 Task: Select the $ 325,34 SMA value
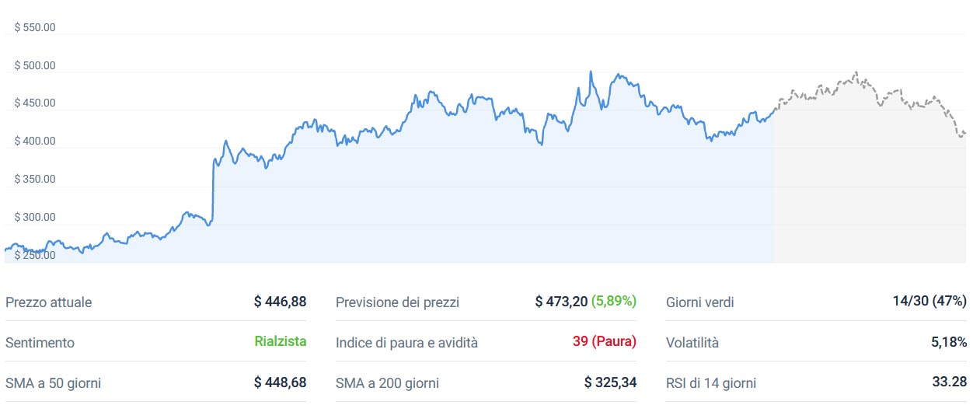pos(610,382)
